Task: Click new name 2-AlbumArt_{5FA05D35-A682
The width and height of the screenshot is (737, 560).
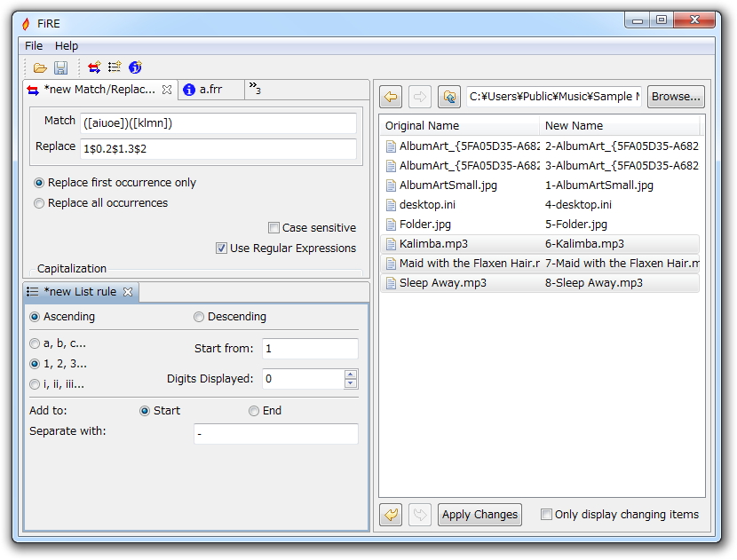Action: tap(622, 146)
